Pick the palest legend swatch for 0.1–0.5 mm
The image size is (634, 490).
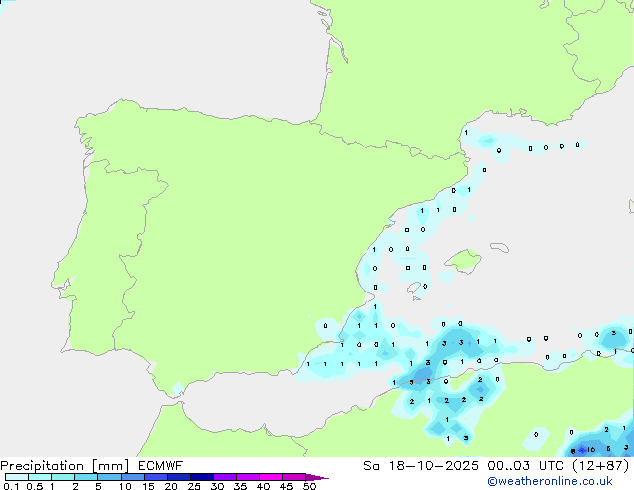tap(17, 477)
